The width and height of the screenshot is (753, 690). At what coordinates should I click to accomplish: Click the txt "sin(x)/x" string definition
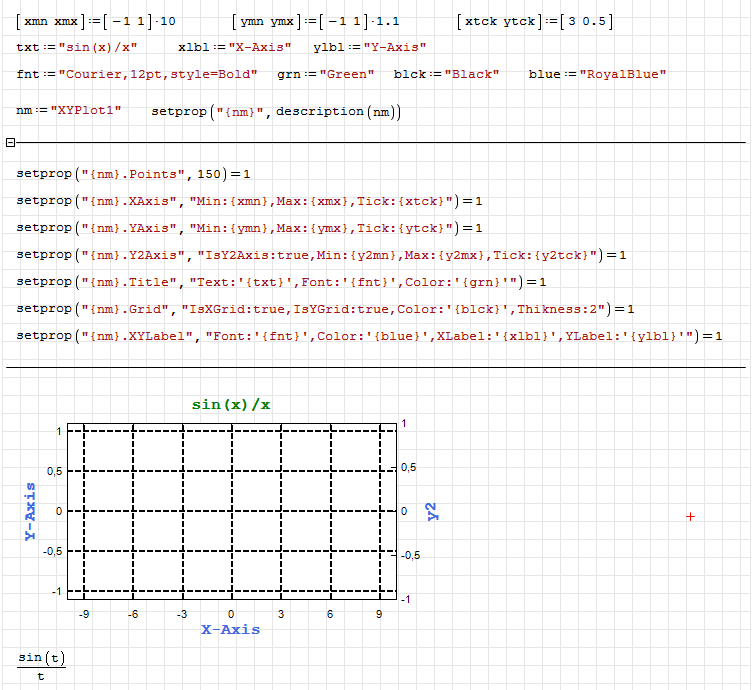[x=78, y=47]
